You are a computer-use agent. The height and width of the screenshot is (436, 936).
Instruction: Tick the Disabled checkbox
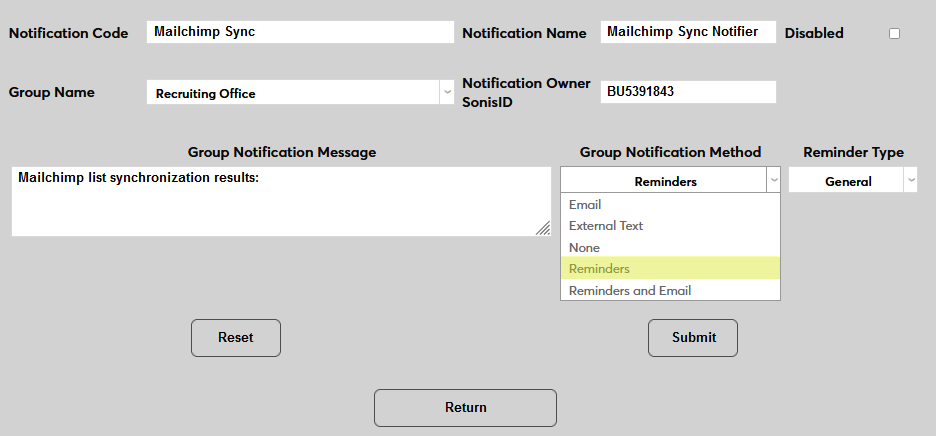click(x=894, y=33)
